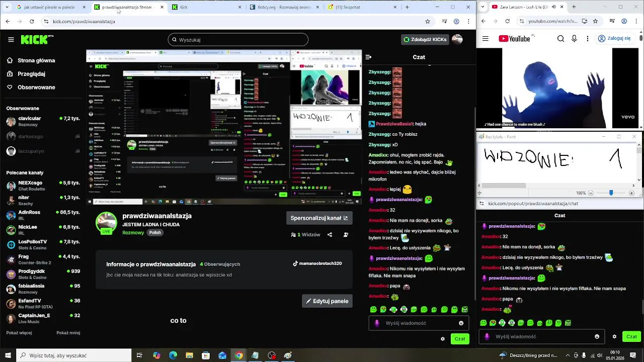Click the Kick search field Wyszukaj
Screen dimensions: 644x362
238,40
